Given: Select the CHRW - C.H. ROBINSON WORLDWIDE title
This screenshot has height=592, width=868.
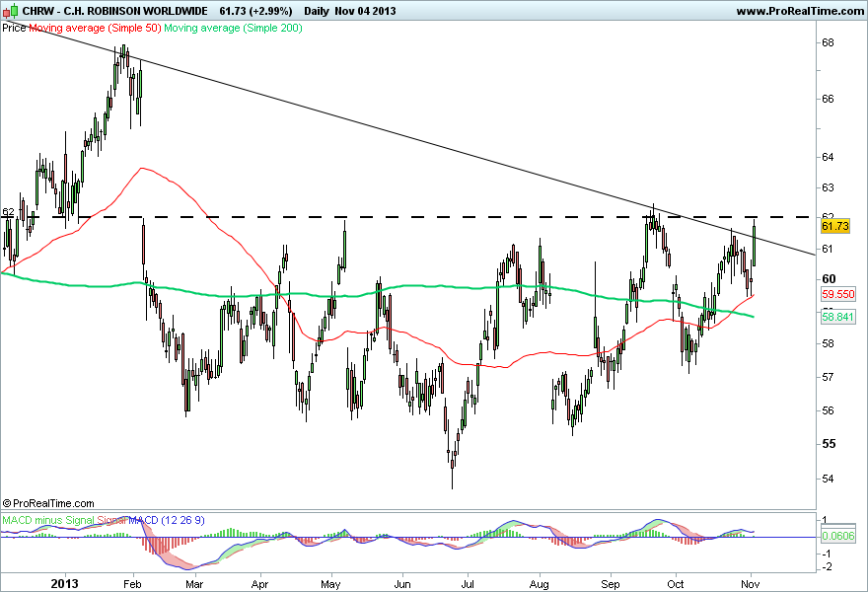Looking at the screenshot, I should (115, 11).
